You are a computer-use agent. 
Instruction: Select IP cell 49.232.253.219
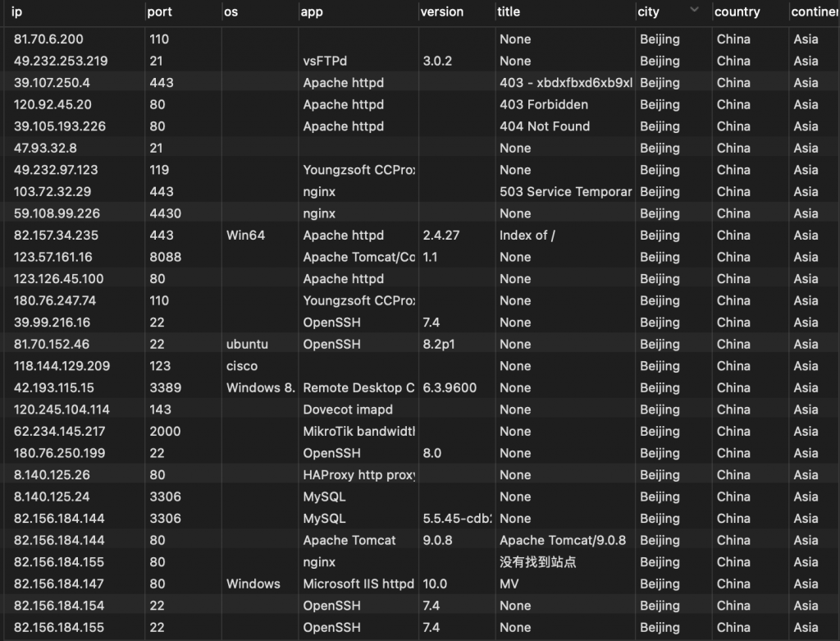click(61, 61)
